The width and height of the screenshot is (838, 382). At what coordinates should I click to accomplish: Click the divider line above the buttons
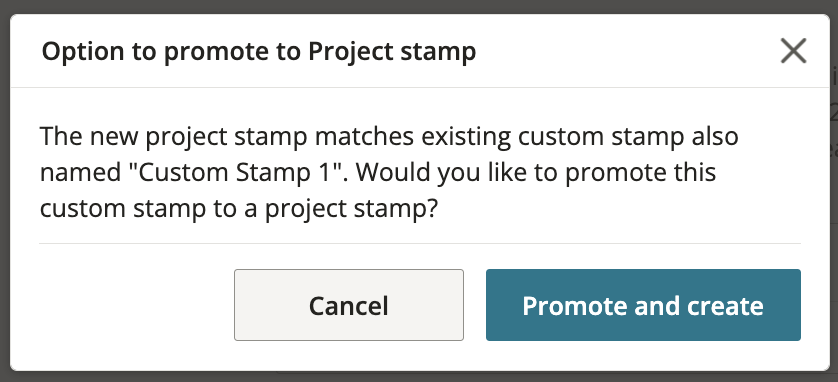420,244
